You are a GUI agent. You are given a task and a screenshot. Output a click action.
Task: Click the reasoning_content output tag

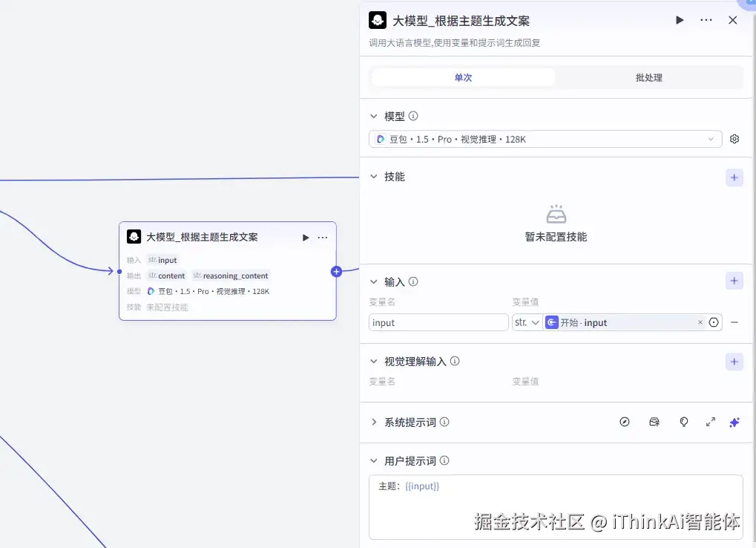point(231,275)
